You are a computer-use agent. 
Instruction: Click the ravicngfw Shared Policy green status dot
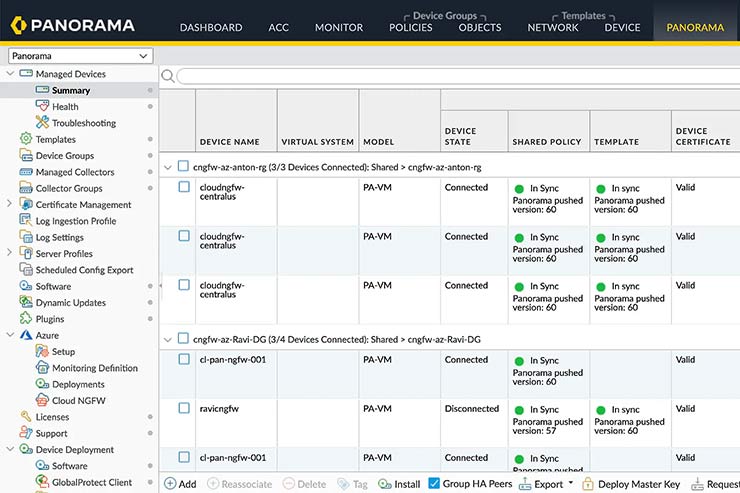pos(519,409)
